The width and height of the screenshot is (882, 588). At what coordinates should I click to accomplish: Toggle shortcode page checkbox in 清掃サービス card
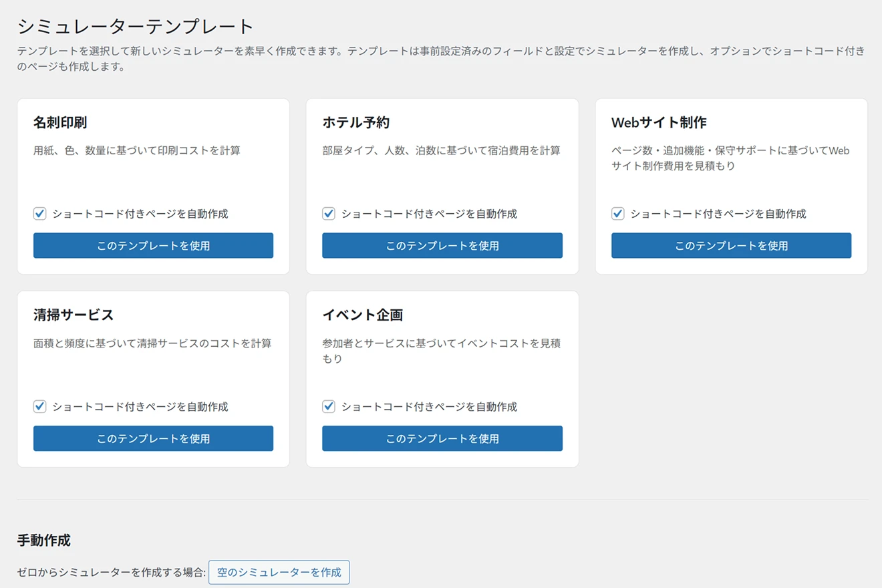point(40,406)
